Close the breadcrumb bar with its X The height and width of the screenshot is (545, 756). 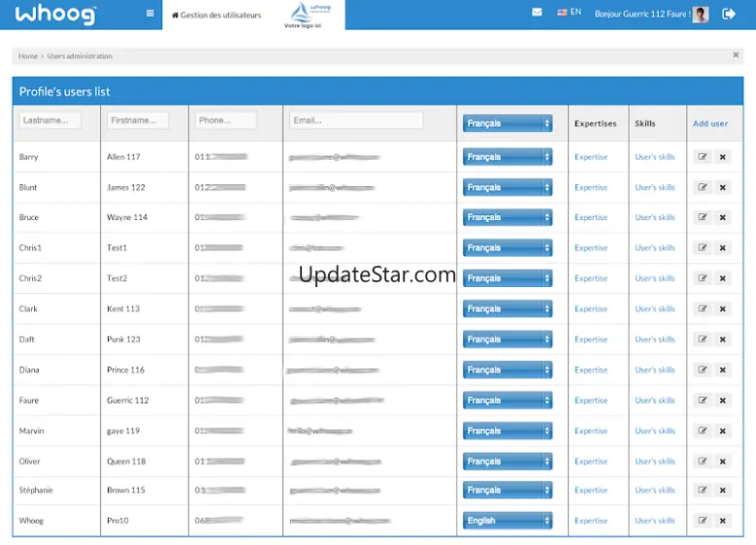pos(736,55)
